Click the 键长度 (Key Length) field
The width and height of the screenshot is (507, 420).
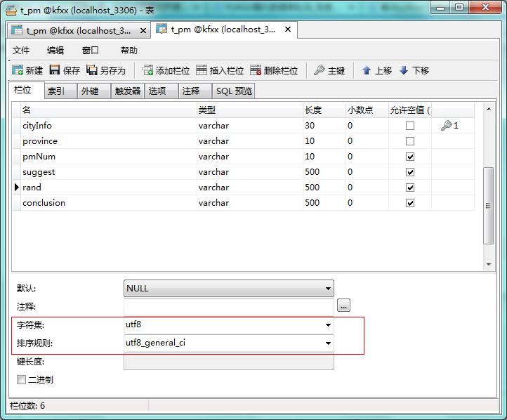(x=229, y=362)
